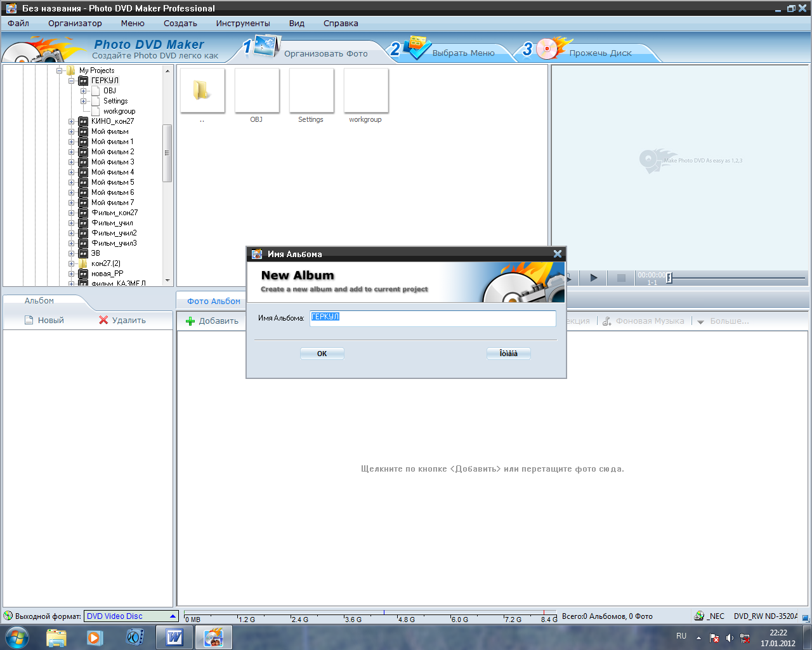Viewport: 812px width, 650px height.
Task: Open the Settings folder thumbnail
Action: [311, 91]
